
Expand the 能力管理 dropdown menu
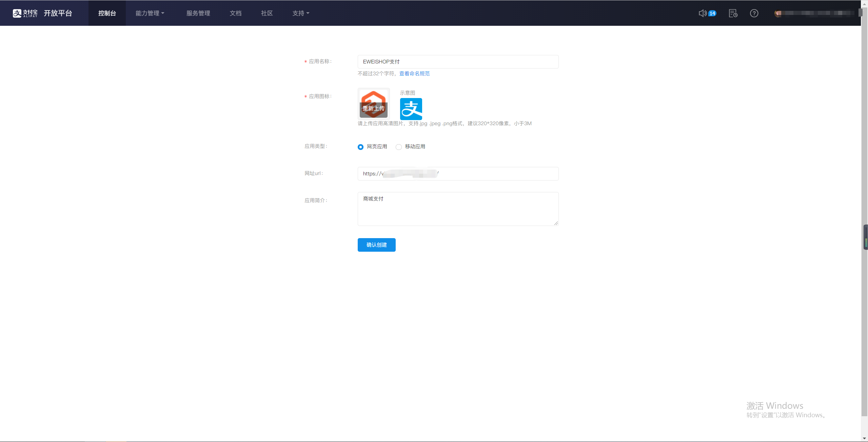pos(150,13)
